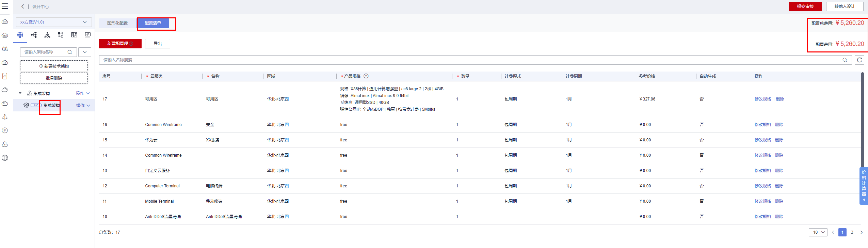Click the 电脑终端 name cell
This screenshot has height=248, width=868.
click(214, 186)
